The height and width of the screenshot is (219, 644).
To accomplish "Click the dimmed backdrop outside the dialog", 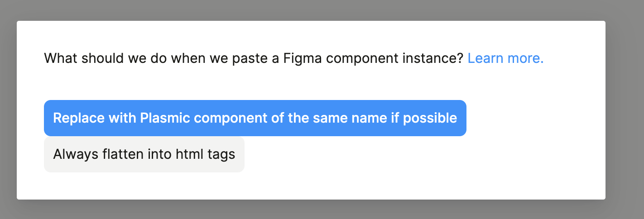I will pyautogui.click(x=625, y=113).
